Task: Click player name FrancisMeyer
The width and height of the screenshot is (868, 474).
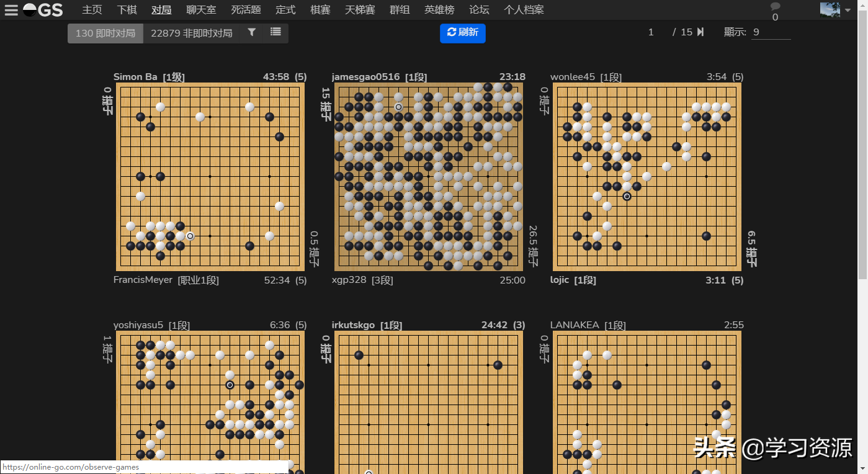Action: 143,280
